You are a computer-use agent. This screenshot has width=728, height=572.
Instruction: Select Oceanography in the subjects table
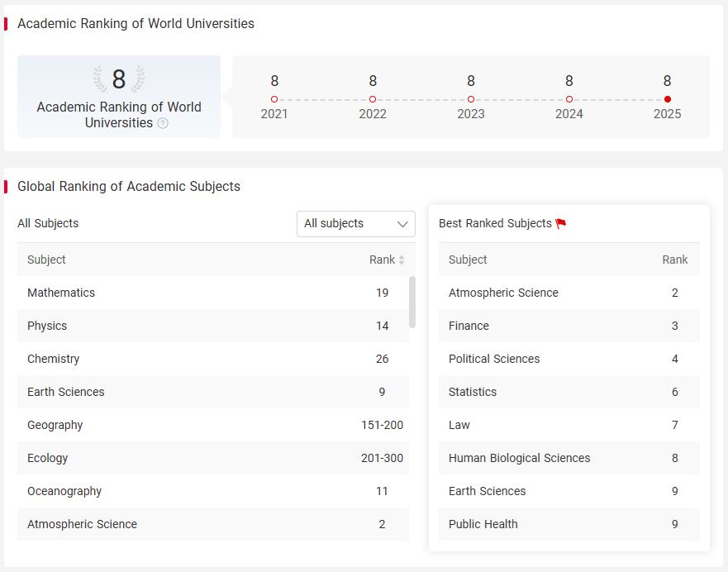[213, 491]
